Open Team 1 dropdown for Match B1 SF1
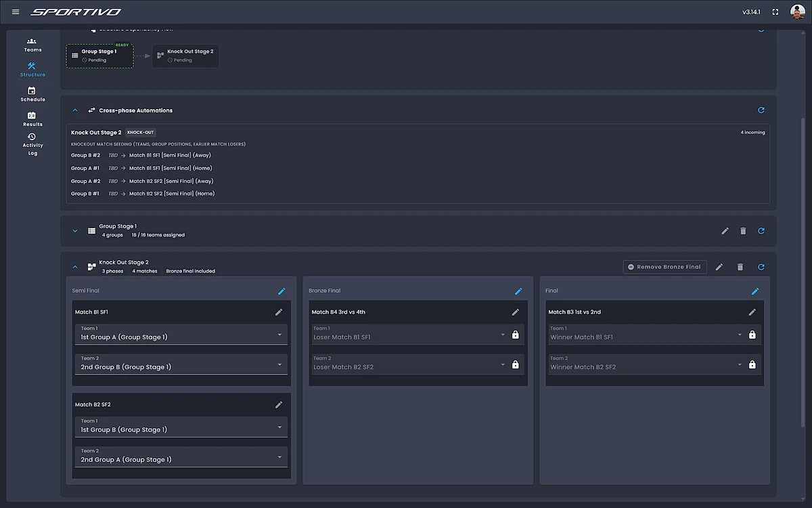The image size is (812, 508). click(181, 334)
